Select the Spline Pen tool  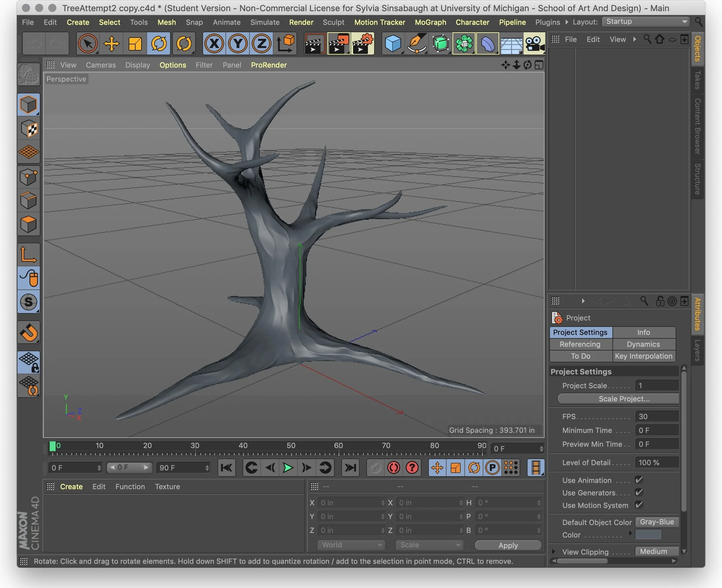417,44
